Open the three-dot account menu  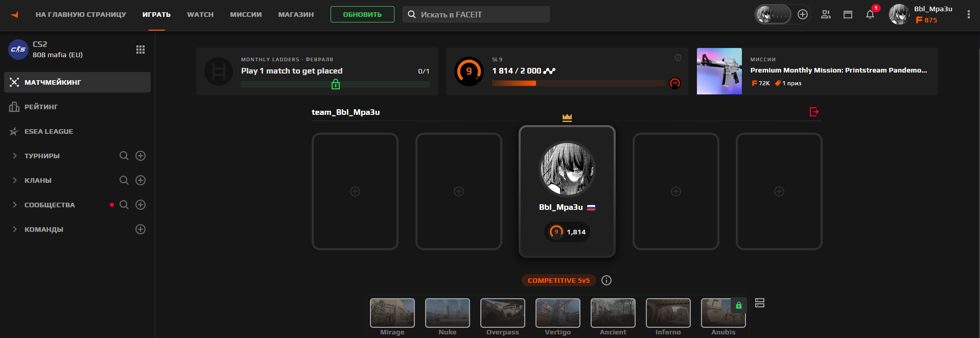(x=968, y=14)
